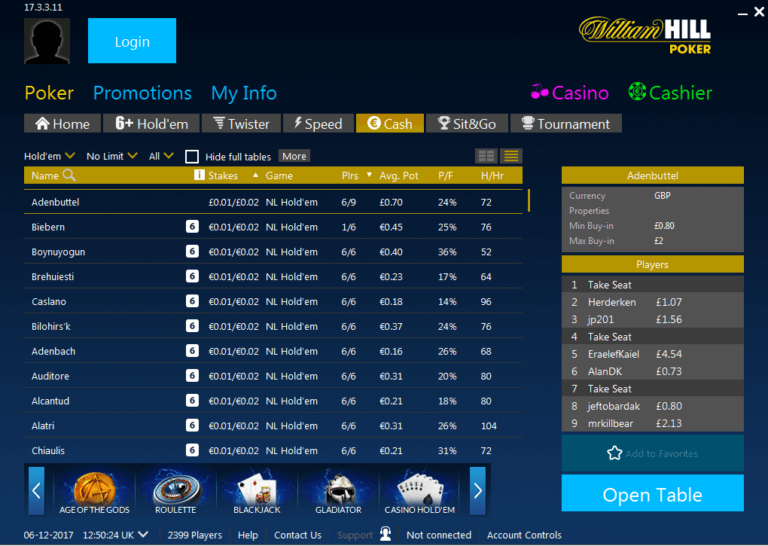
Task: Open Casino with cherry icon
Action: (x=570, y=93)
